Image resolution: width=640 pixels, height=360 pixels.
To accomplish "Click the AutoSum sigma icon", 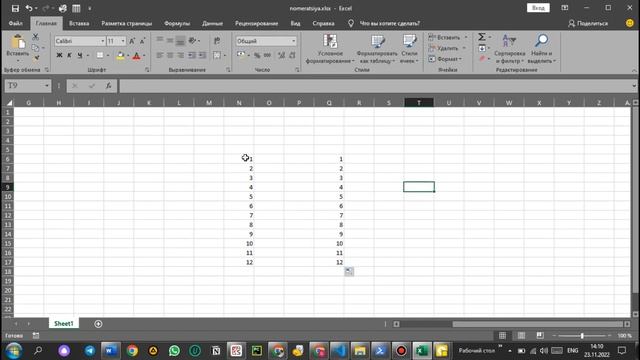I will pos(482,37).
